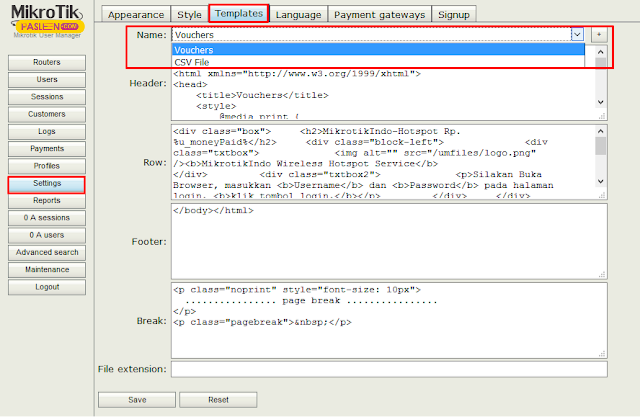The height and width of the screenshot is (417, 640).
Task: Choose Vouchers in the template list
Action: pyautogui.click(x=378, y=50)
